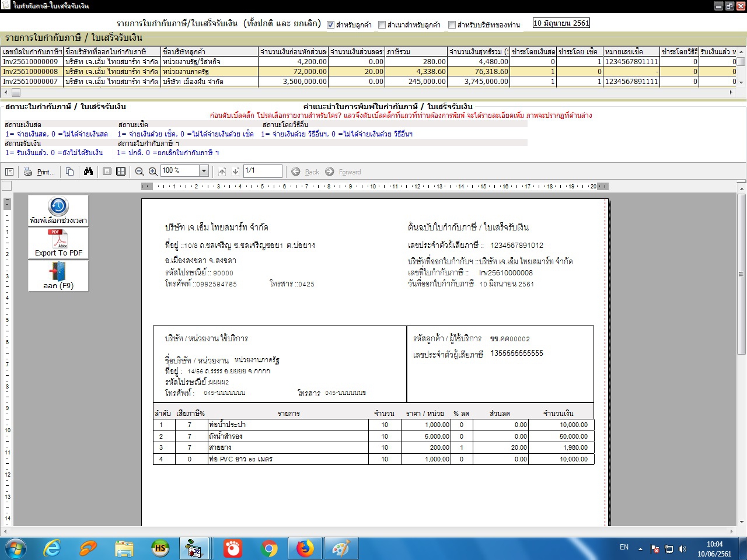Click the pre-deduction amount column header
The width and height of the screenshot is (747, 560).
tap(293, 52)
